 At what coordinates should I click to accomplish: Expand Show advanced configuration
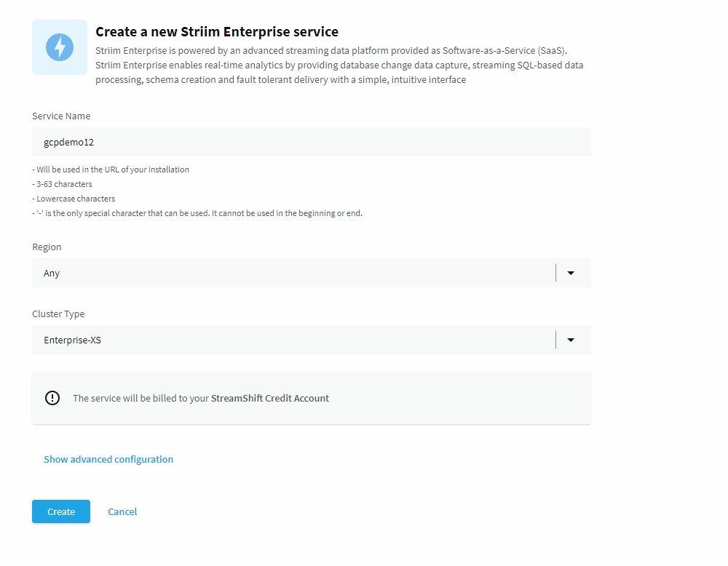coord(108,459)
